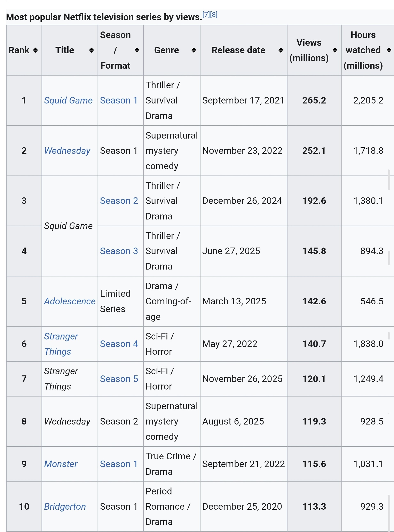Open citation reference [7]

coord(206,15)
